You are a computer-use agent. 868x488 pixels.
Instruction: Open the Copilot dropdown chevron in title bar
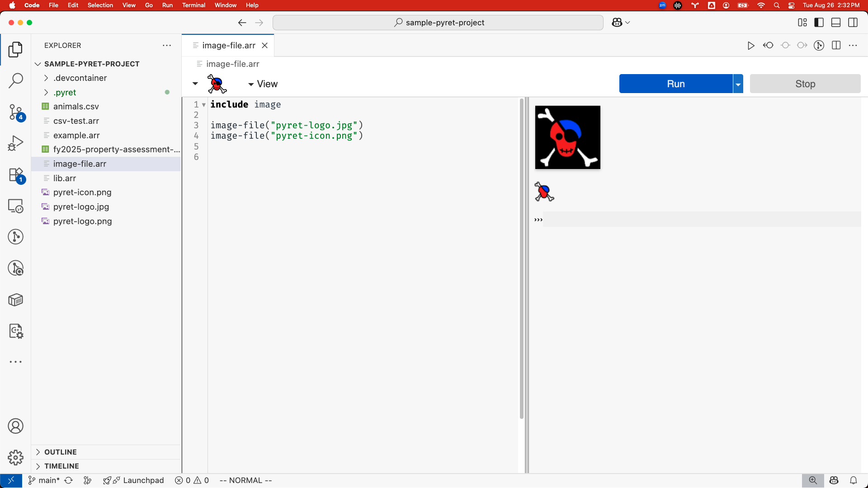point(627,23)
